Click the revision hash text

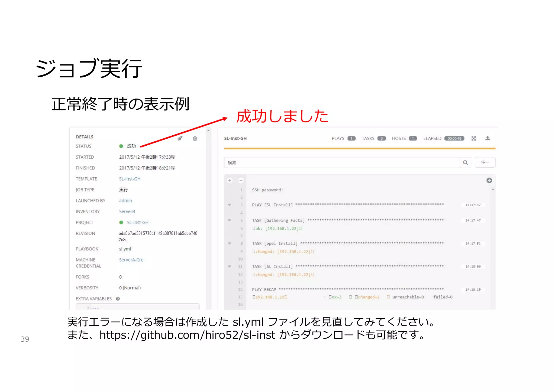click(158, 236)
